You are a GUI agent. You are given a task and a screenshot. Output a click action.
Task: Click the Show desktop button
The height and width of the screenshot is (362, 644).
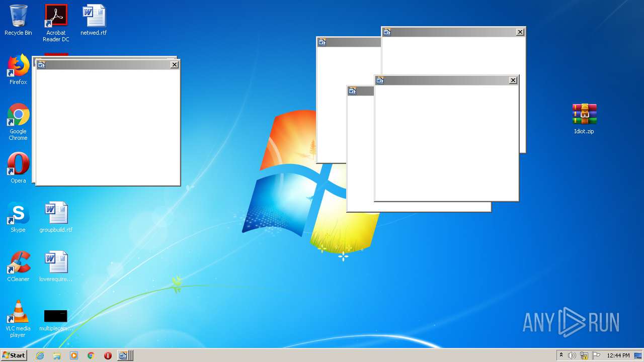[638, 355]
